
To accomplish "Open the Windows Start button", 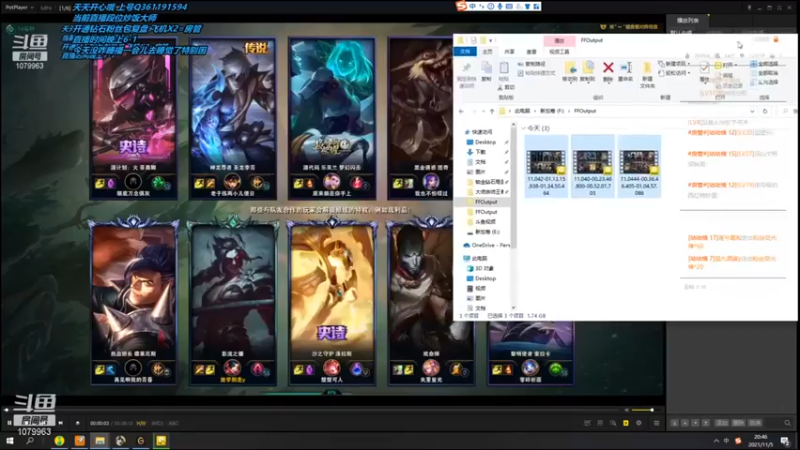I will pyautogui.click(x=10, y=441).
